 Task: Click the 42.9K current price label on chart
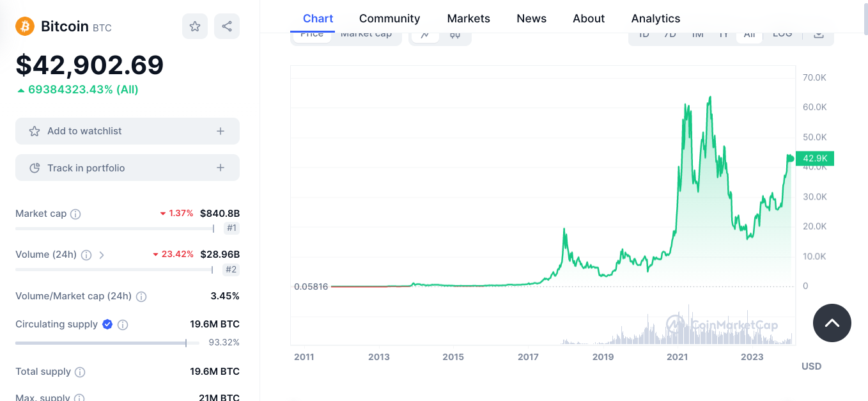coord(815,158)
